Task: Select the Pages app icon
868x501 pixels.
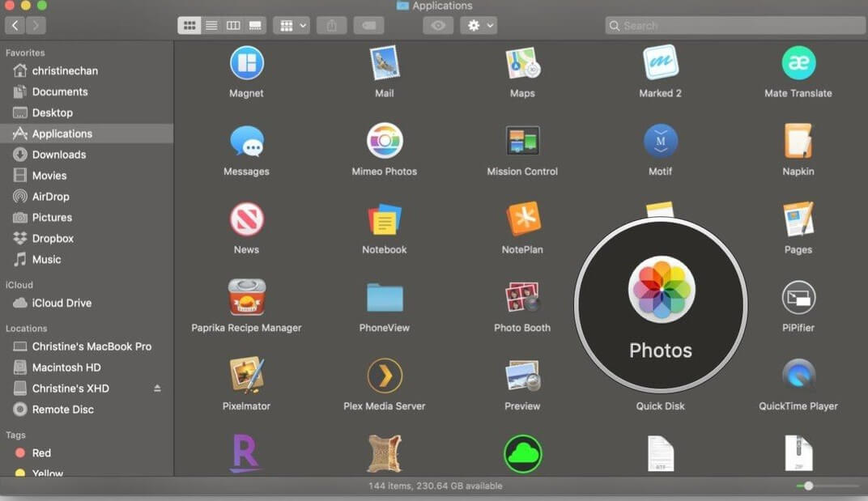Action: 798,219
